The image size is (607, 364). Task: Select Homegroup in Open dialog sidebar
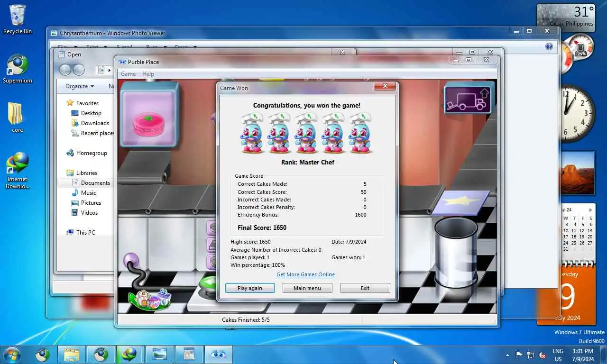[92, 153]
